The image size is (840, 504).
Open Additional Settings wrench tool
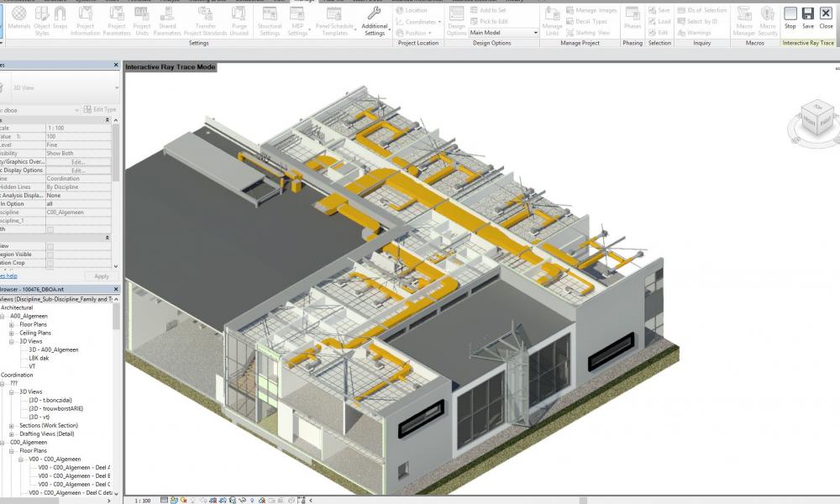pos(375,20)
